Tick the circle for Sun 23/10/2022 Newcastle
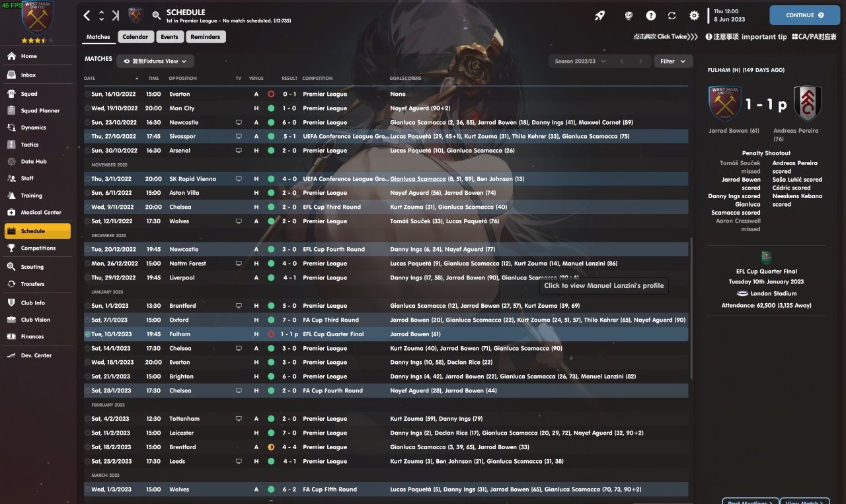Viewport: 846px width, 504px height. (x=88, y=123)
